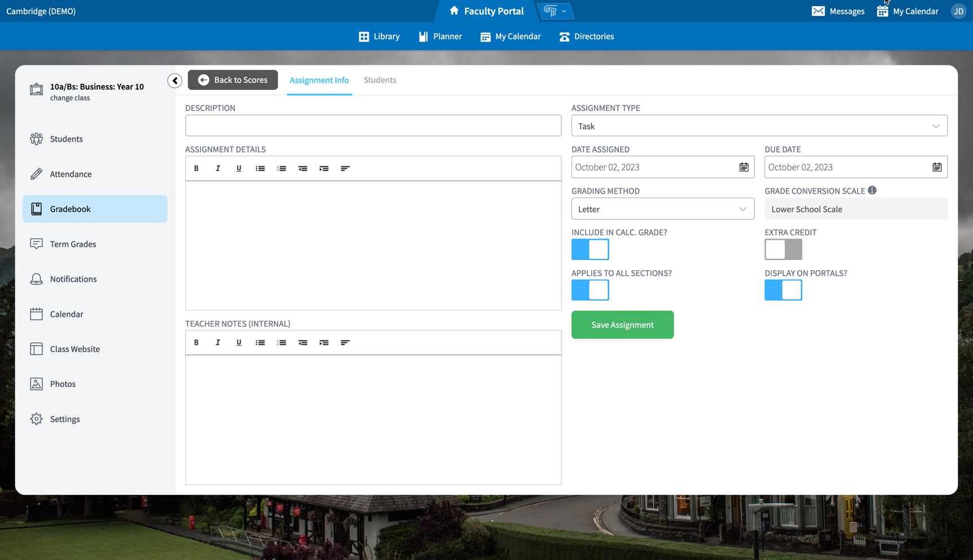Open the Assignment Type dropdown
This screenshot has width=973, height=560.
pos(759,126)
